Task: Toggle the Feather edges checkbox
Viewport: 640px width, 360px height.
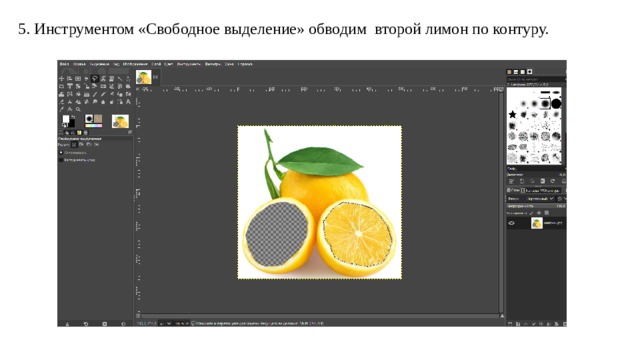Action: click(61, 160)
